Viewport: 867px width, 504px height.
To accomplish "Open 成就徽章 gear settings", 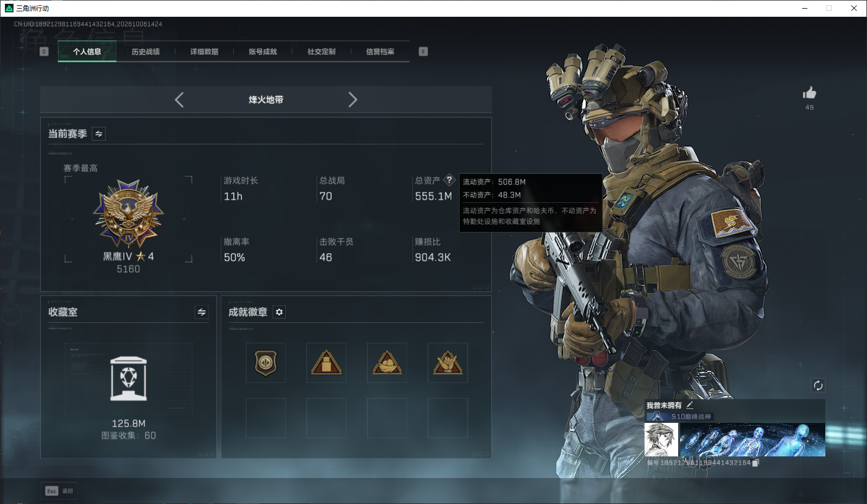I will coord(279,312).
